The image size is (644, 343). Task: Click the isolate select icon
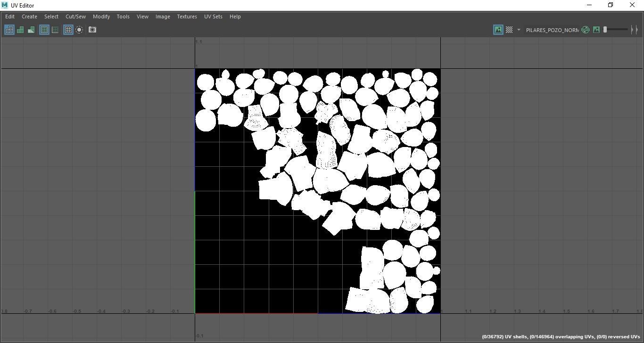coord(79,30)
